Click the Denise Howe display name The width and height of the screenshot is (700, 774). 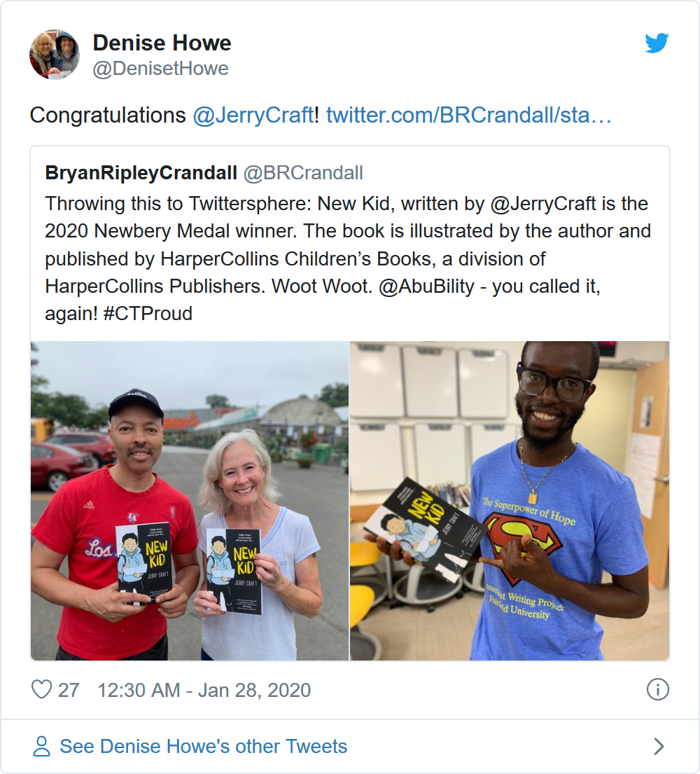(162, 43)
